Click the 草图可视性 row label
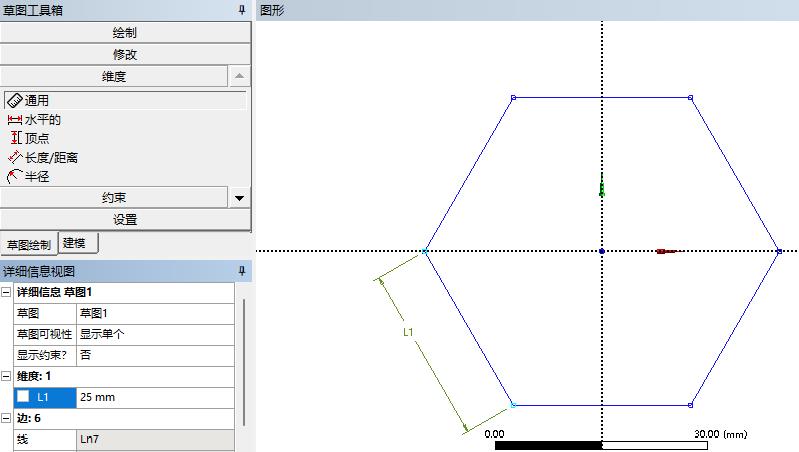The height and width of the screenshot is (452, 799). pos(45,334)
